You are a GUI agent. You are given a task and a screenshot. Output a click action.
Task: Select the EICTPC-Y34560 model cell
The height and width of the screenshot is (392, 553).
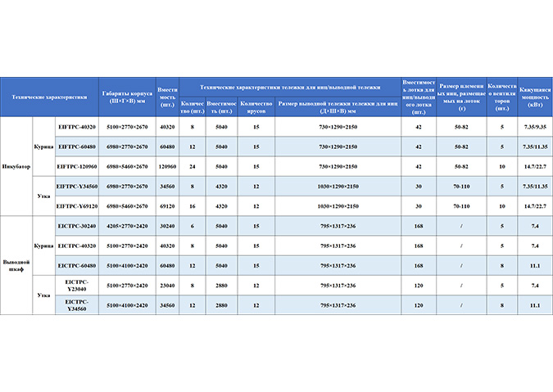tap(77, 305)
